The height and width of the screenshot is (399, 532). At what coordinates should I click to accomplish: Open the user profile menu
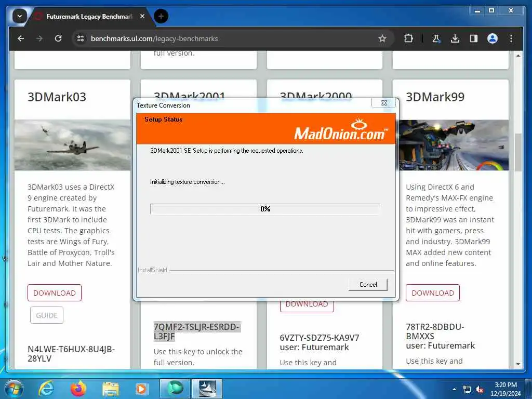click(493, 38)
